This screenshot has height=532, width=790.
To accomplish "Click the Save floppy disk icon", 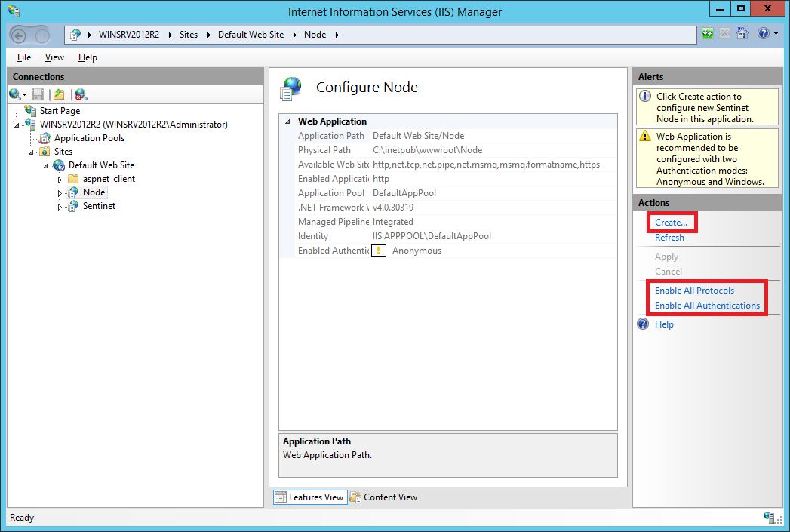I will point(38,94).
